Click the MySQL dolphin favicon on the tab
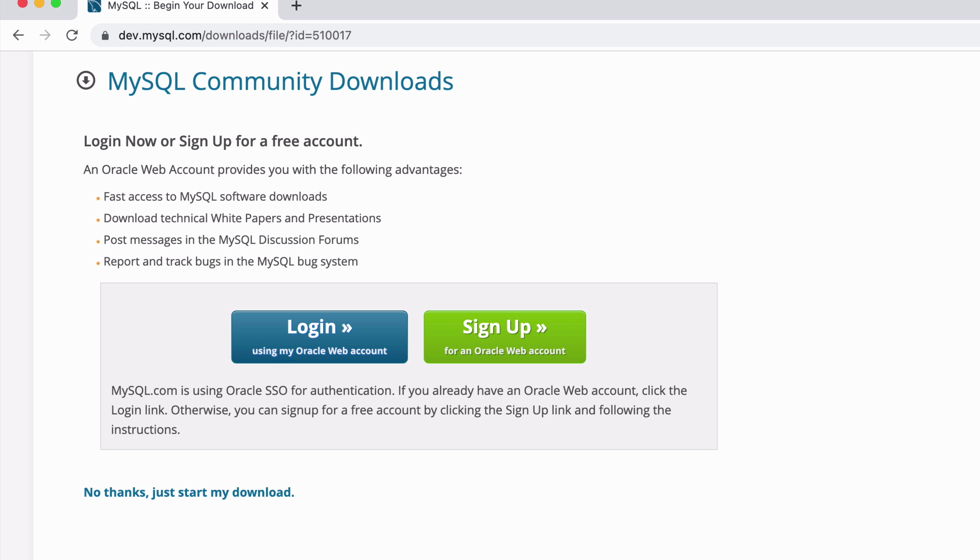 pos(94,6)
